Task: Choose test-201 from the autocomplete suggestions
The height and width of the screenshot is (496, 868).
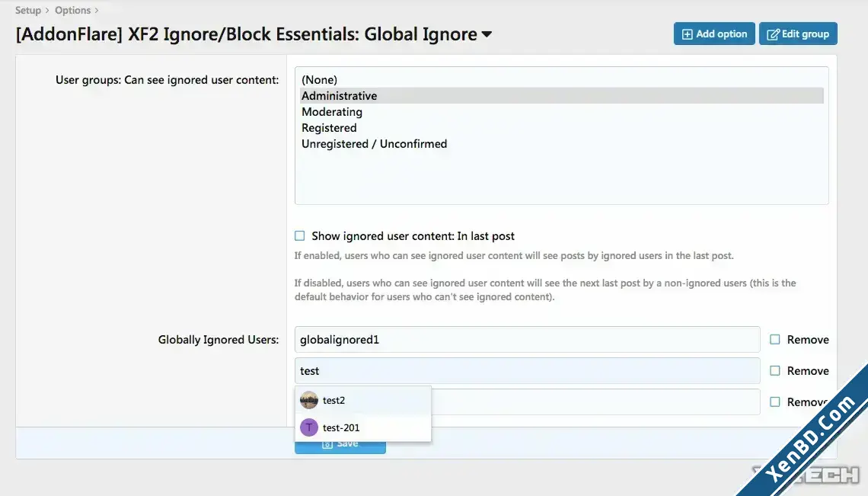Action: tap(363, 427)
